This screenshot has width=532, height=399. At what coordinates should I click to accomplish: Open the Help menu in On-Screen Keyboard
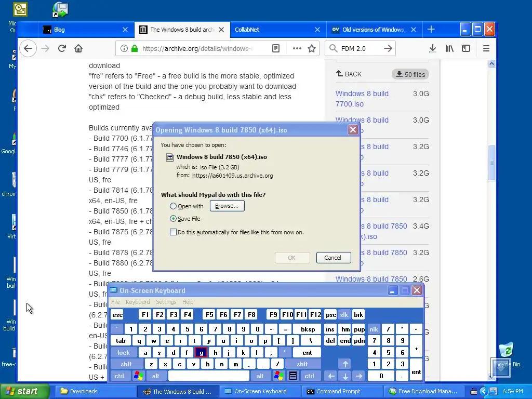pos(188,302)
